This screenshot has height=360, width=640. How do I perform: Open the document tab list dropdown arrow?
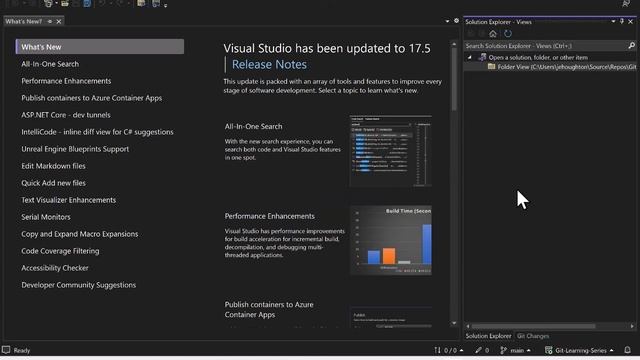click(447, 21)
